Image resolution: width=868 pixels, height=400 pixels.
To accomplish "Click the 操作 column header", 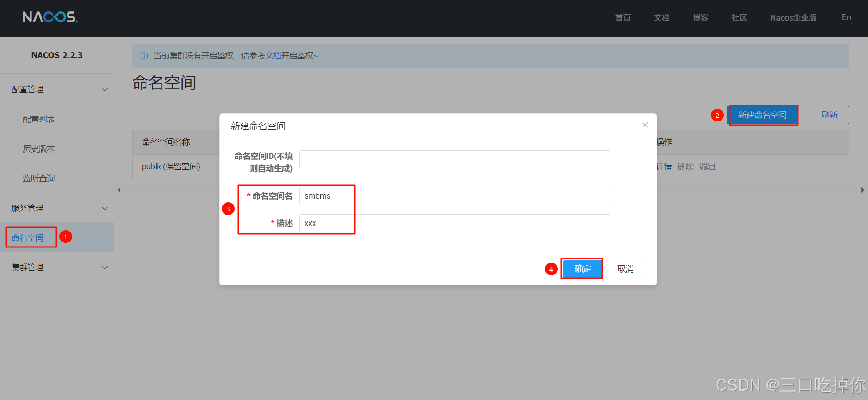I will click(x=664, y=142).
